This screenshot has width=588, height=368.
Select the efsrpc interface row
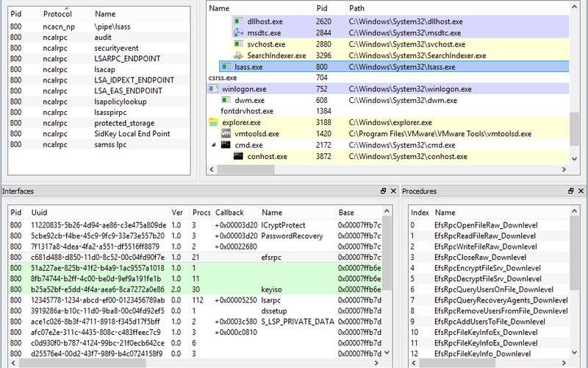(195, 257)
